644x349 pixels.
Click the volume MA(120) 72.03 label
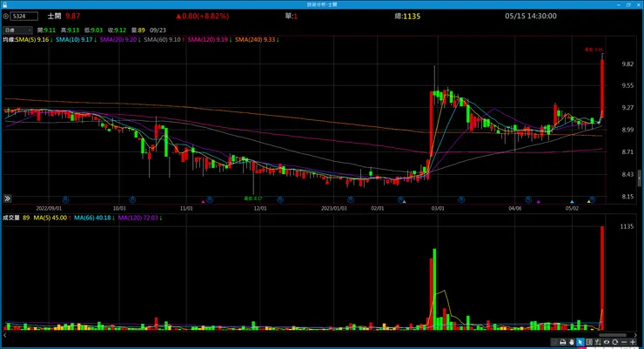(140, 218)
